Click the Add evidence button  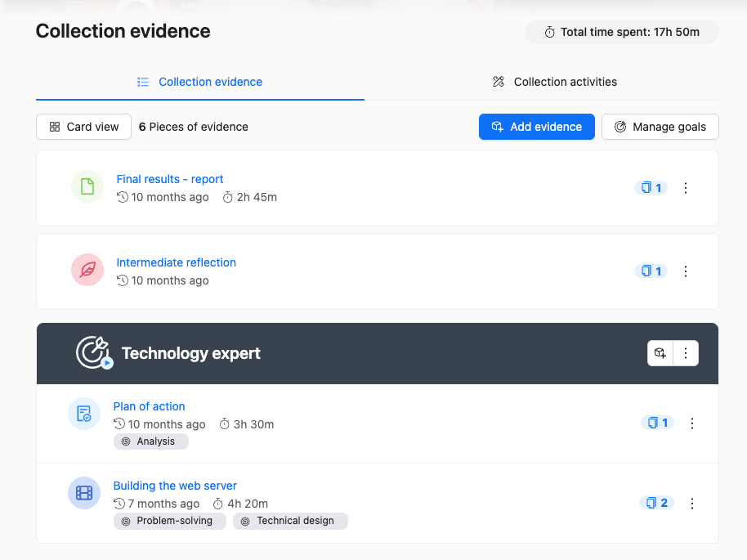pos(536,127)
